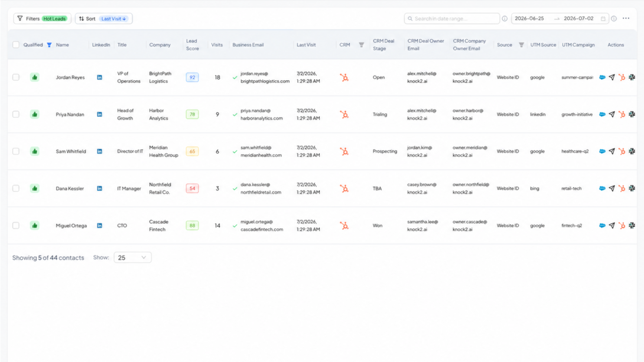Screen dimensions: 644x362
Task: Send Dana Kessler to Salesforce
Action: point(602,188)
